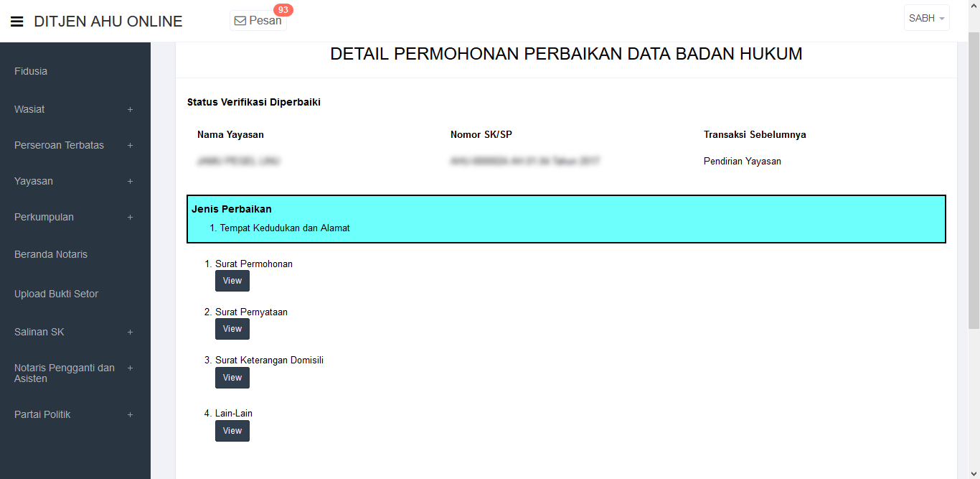View the Surat Permohonan document
This screenshot has width=980, height=479.
[232, 281]
